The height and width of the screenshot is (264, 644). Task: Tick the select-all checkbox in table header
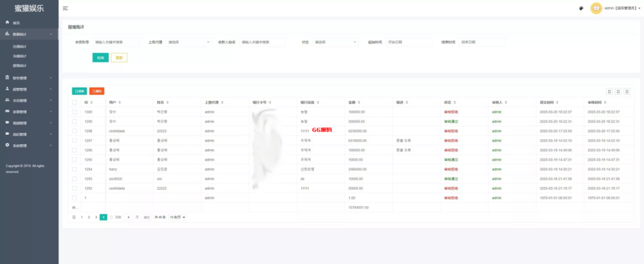coord(74,103)
